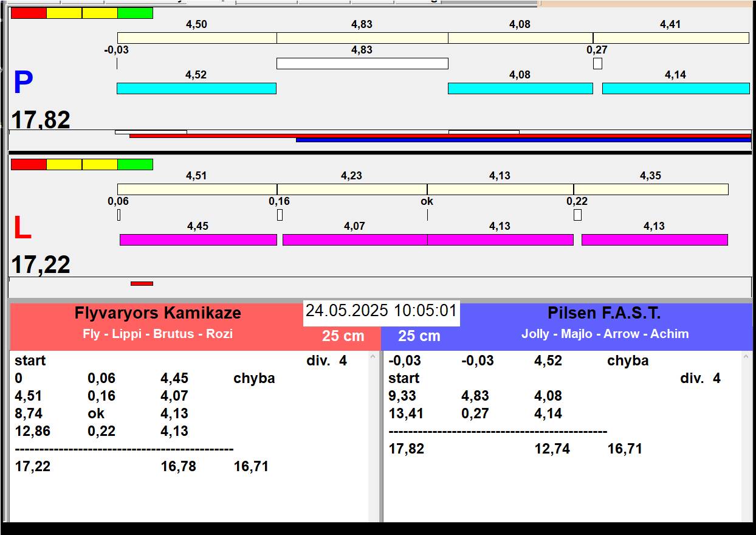Click div. 4 in the Flyvaryors results panel

[x=326, y=361]
